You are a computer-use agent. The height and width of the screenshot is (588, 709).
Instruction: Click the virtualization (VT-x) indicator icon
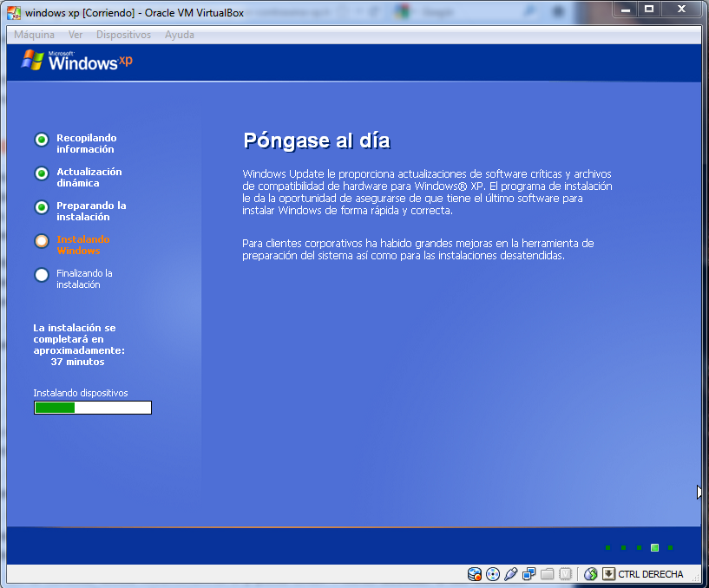(x=565, y=574)
